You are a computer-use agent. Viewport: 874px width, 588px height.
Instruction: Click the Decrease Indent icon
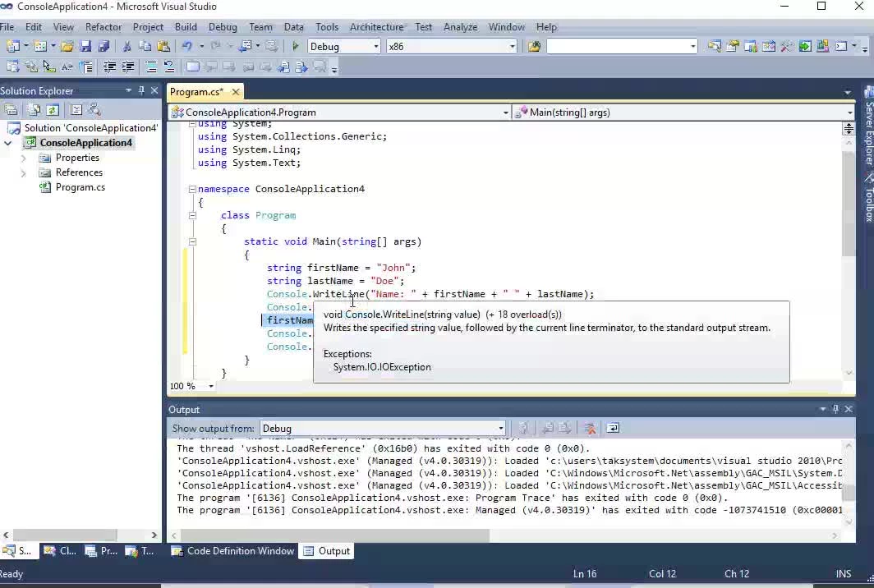tap(109, 67)
